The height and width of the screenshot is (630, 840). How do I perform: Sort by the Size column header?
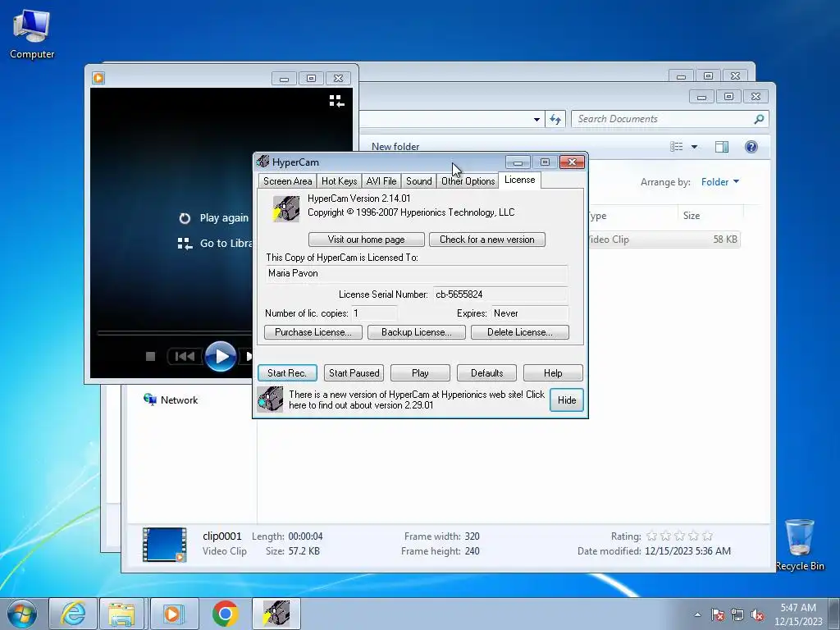tap(710, 216)
